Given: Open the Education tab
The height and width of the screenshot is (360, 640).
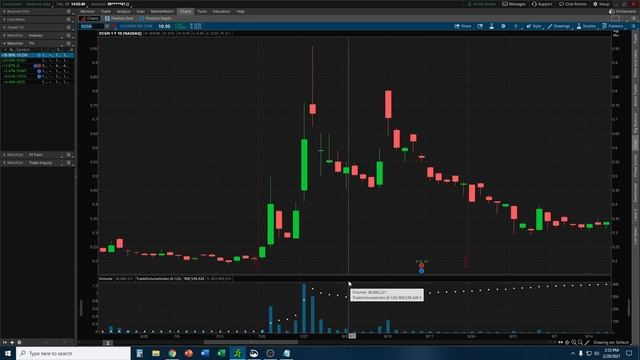Looking at the screenshot, I should [221, 11].
